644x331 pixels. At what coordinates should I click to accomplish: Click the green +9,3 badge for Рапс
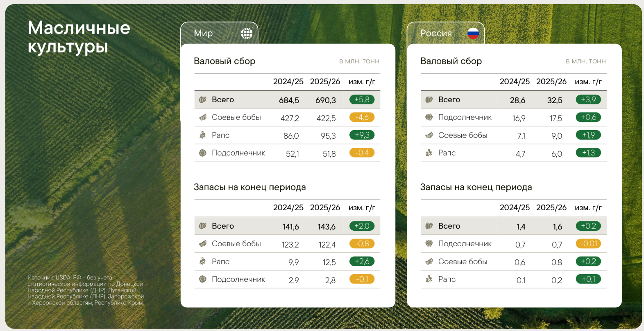362,135
